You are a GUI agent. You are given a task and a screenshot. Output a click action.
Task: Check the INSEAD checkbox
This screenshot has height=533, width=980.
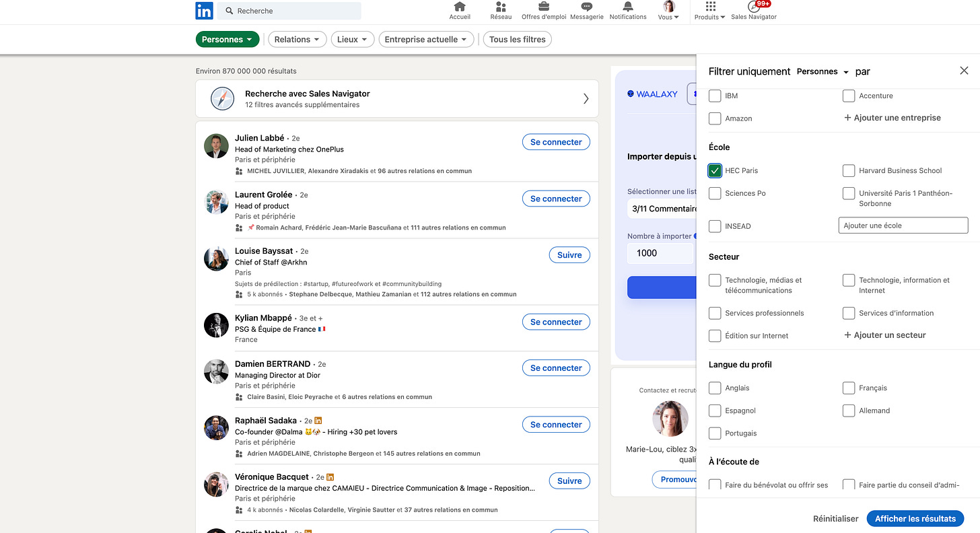coord(715,226)
